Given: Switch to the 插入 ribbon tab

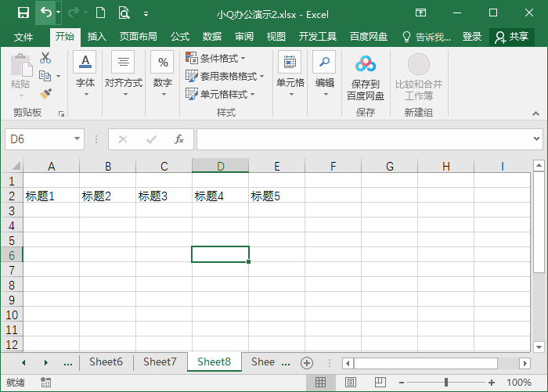Looking at the screenshot, I should point(96,36).
